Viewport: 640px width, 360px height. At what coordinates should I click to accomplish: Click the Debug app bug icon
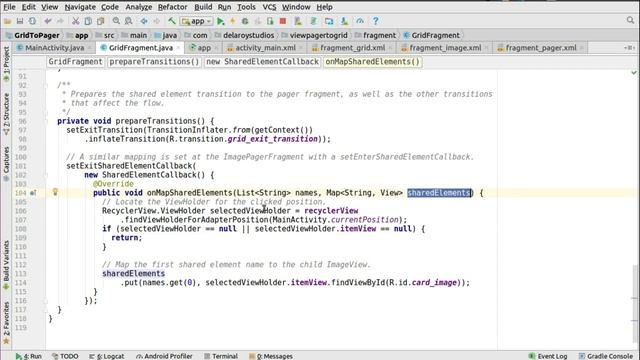[245, 21]
